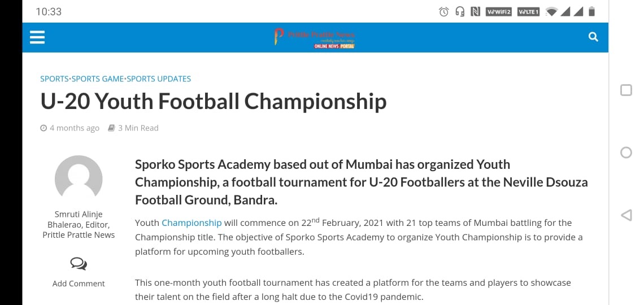644x305 pixels.
Task: Follow the Championship hyperlink in article
Action: (x=192, y=223)
